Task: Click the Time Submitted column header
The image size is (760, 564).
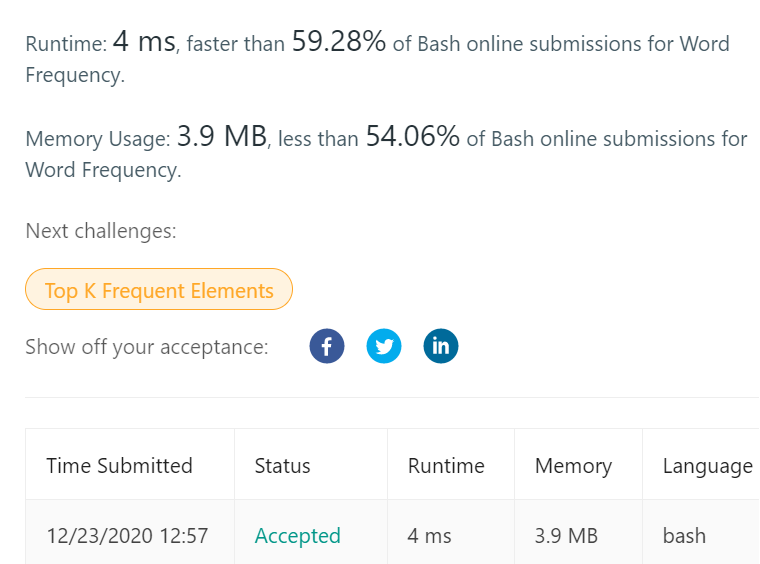Action: (x=119, y=466)
